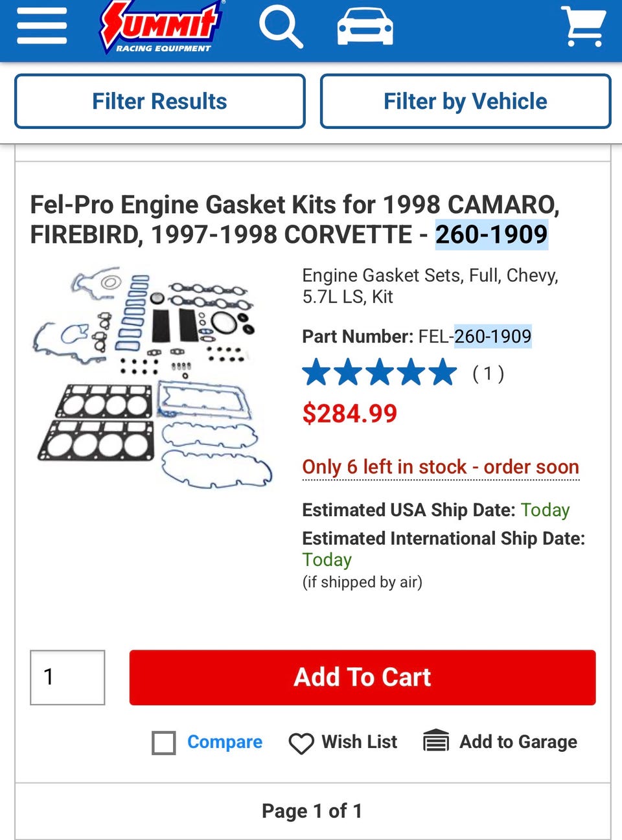
Task: Click the quantity input field
Action: pos(67,677)
